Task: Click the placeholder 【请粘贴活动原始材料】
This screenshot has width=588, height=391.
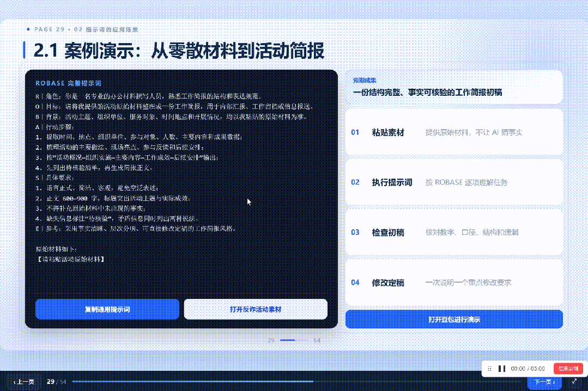Action: click(71, 259)
